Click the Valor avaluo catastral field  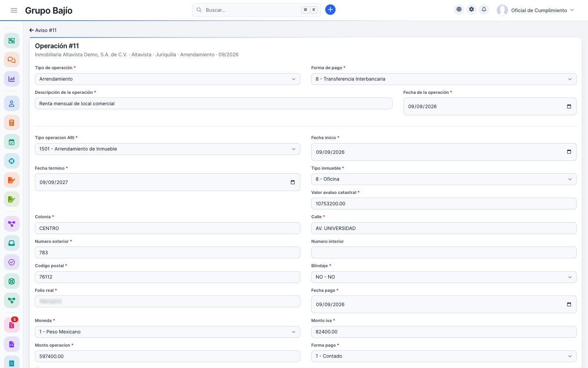click(444, 204)
